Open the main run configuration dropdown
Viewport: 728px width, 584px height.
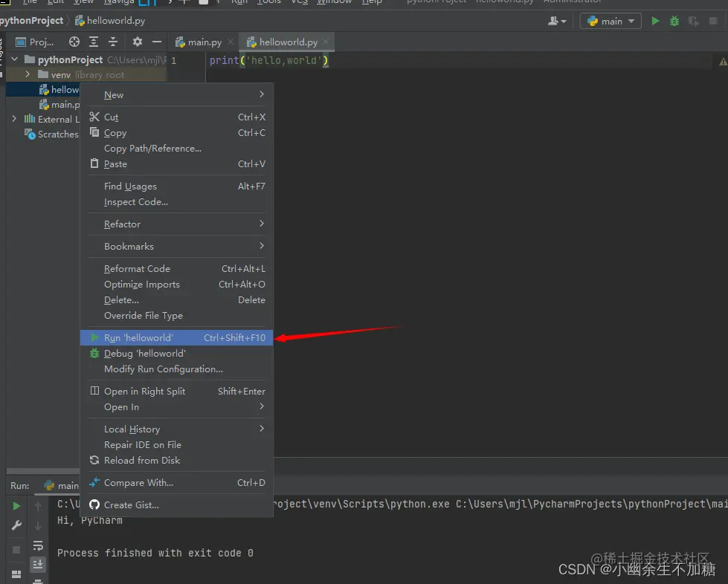click(611, 21)
